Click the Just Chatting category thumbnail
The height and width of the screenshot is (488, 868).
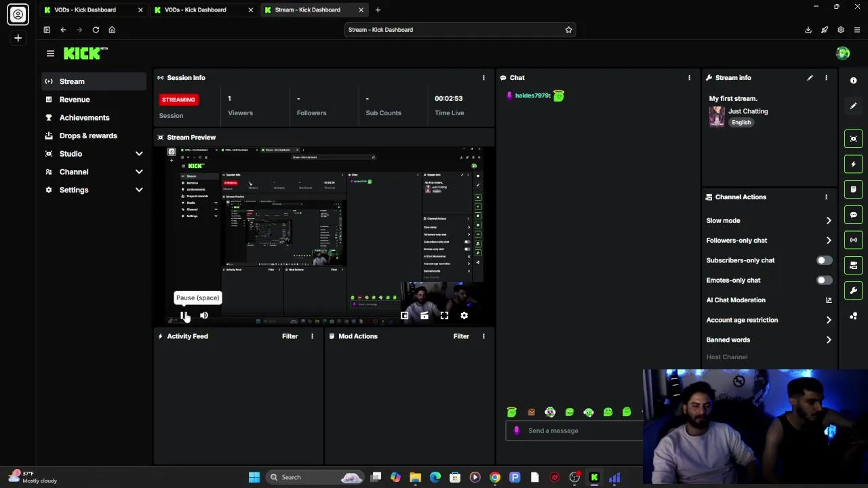click(717, 117)
